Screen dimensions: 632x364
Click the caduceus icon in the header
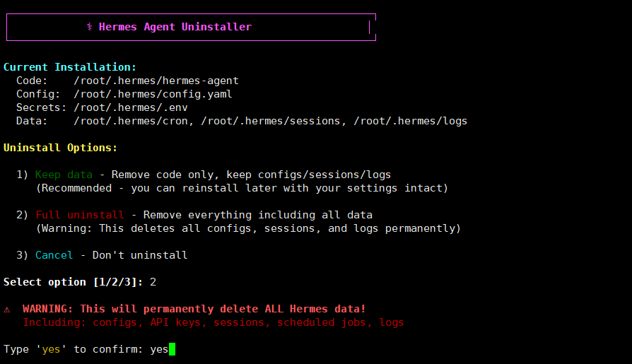(x=90, y=27)
